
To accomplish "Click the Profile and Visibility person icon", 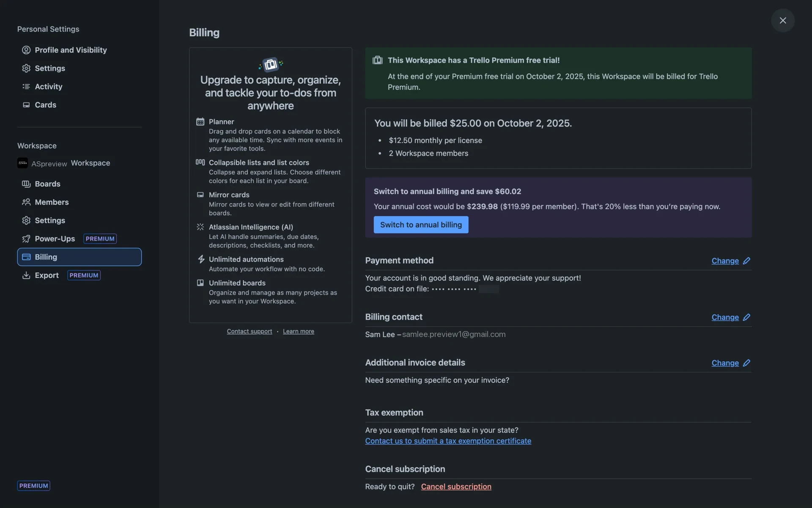I will (x=26, y=50).
